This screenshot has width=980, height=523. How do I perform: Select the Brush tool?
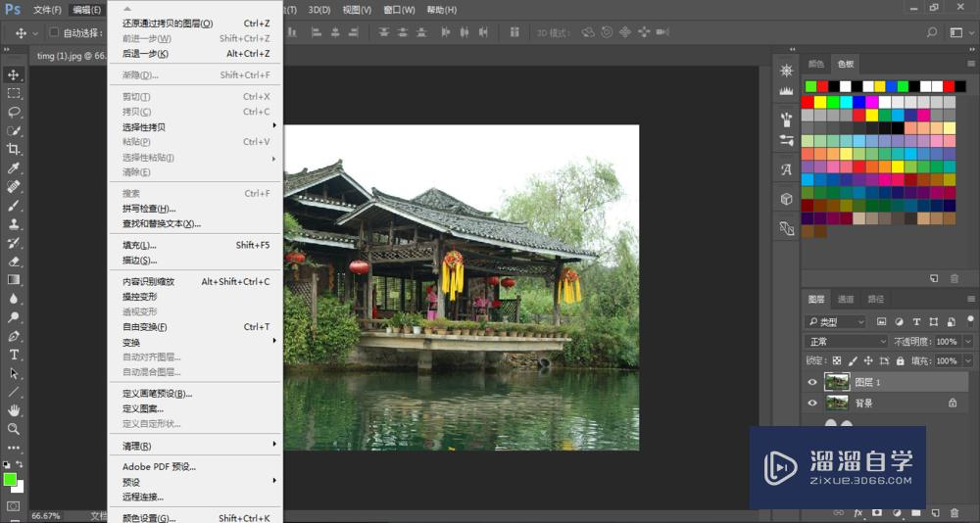click(x=13, y=205)
